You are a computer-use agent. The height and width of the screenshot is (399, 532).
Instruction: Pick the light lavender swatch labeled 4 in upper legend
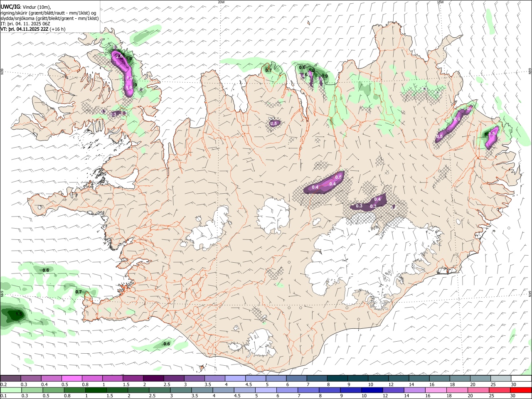coord(235,378)
